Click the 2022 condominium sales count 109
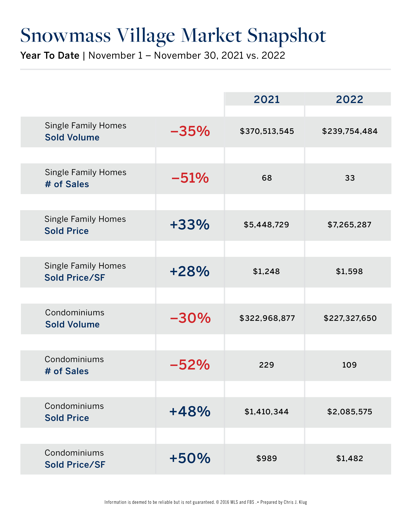 [x=349, y=365]
